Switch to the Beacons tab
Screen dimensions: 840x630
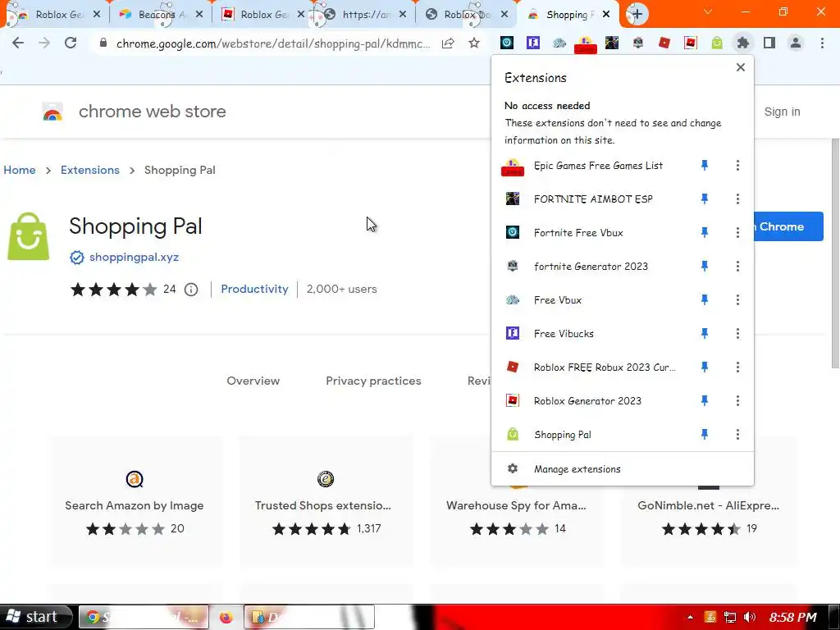coord(162,15)
